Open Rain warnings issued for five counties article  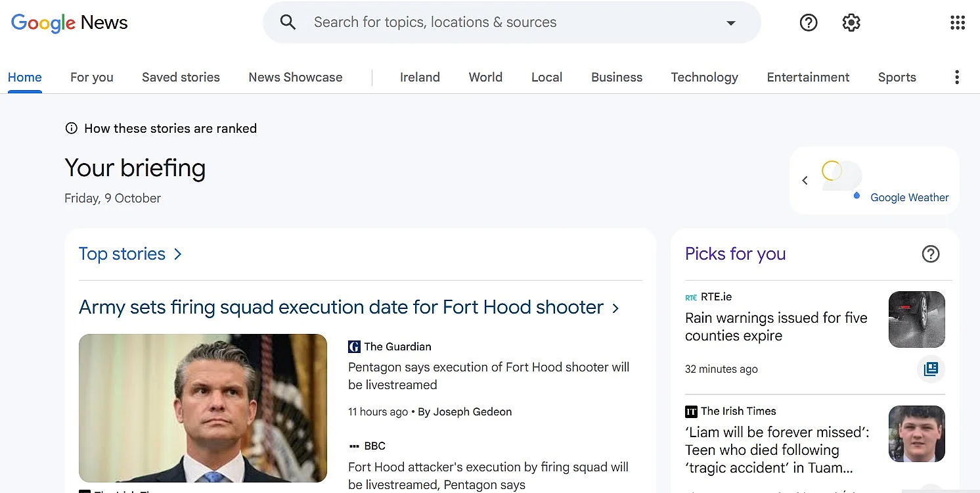[776, 327]
